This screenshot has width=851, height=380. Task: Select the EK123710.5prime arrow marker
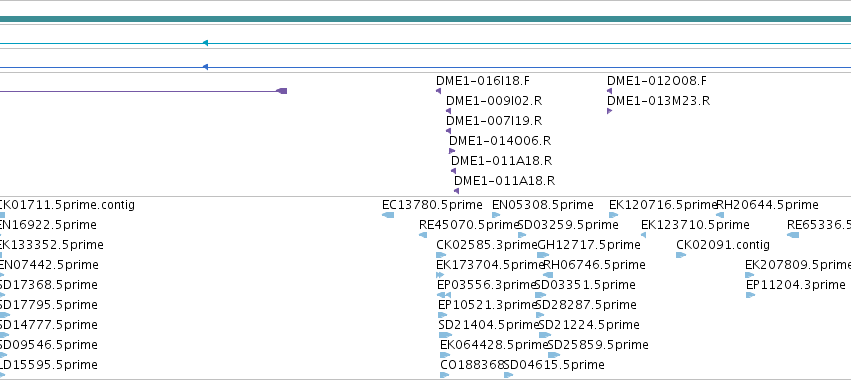coord(644,235)
